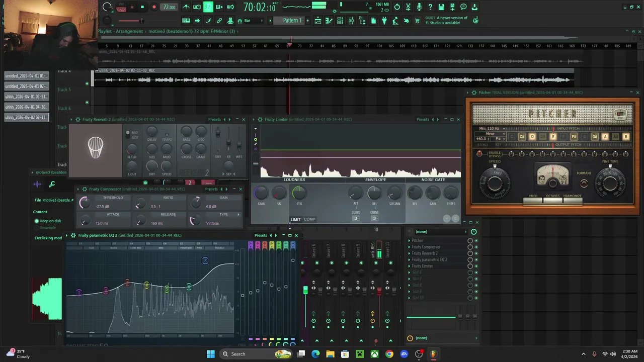Click the Pitcher MIDI button

(x=533, y=201)
